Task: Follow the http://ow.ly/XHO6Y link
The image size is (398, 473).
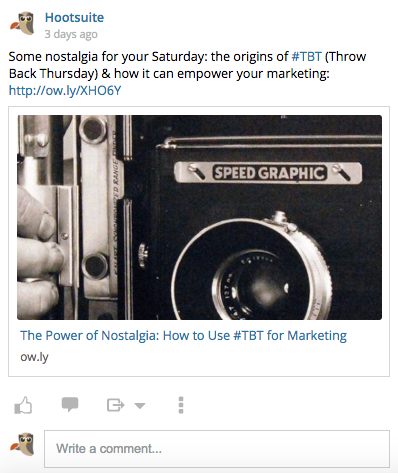Action: (65, 91)
